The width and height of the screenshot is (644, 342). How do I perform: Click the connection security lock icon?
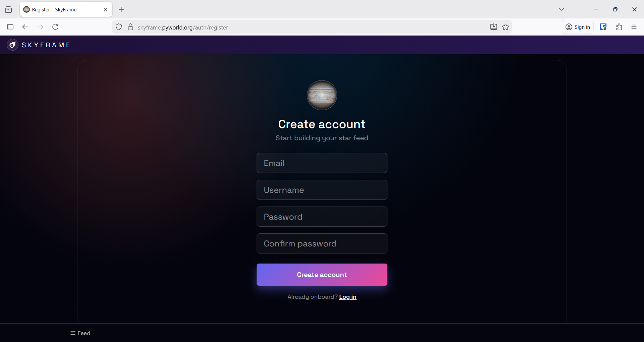(x=130, y=27)
